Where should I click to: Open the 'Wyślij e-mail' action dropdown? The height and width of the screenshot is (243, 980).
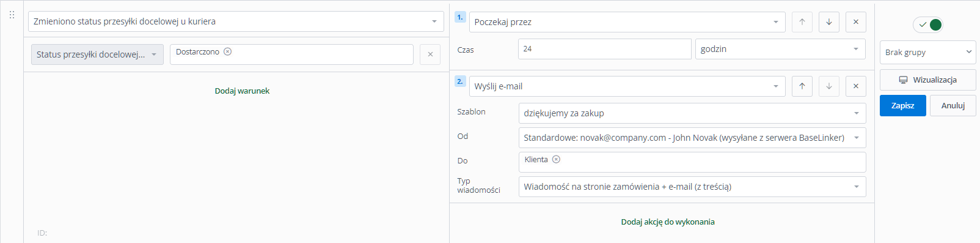click(x=627, y=86)
